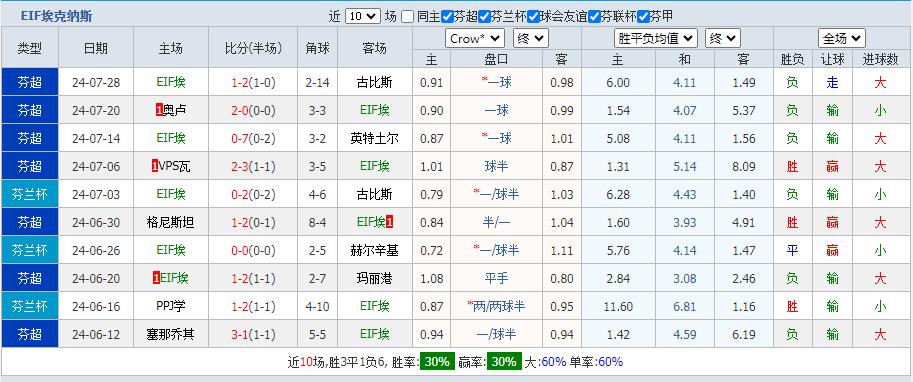Image resolution: width=913 pixels, height=382 pixels.
Task: Click home team PPJ学
Action: click(171, 306)
